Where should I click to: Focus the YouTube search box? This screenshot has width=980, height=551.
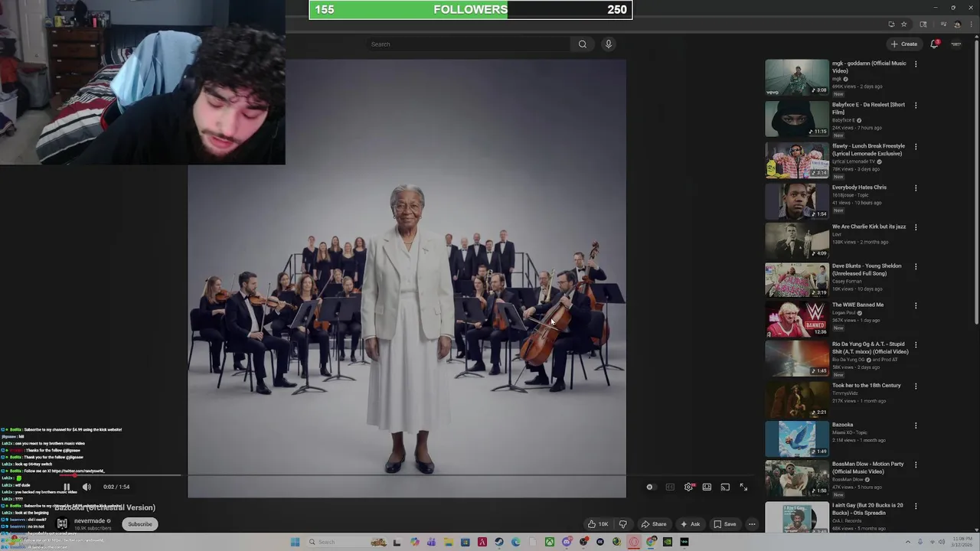tap(467, 44)
